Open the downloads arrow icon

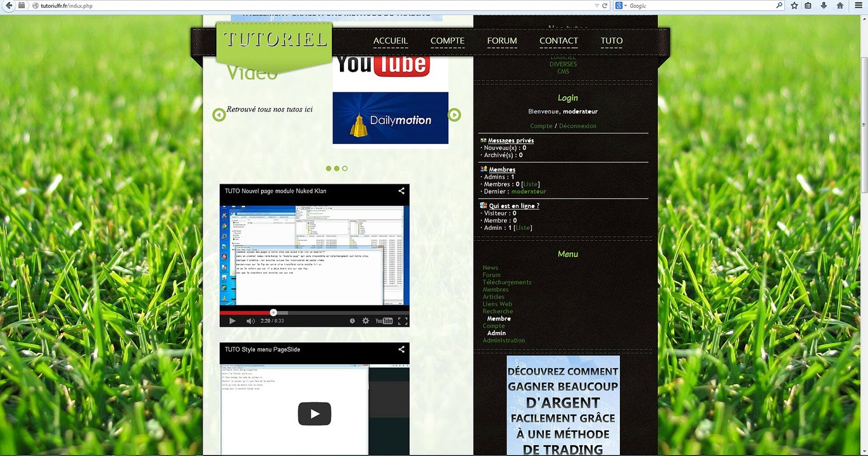click(x=824, y=5)
